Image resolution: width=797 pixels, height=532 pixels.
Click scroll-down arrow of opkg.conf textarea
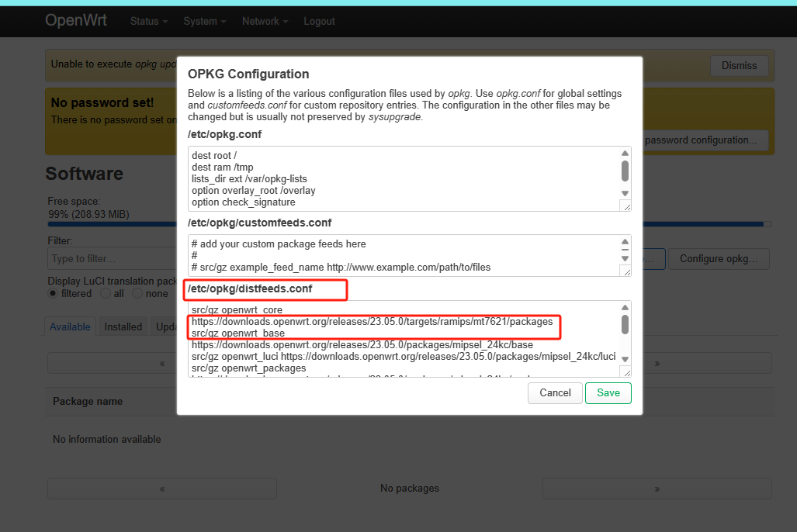pos(625,194)
